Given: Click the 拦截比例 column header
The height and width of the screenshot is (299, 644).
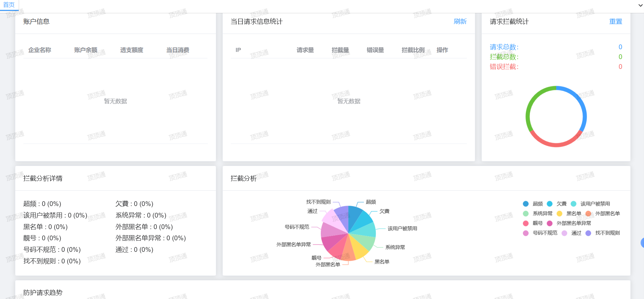Looking at the screenshot, I should point(413,50).
